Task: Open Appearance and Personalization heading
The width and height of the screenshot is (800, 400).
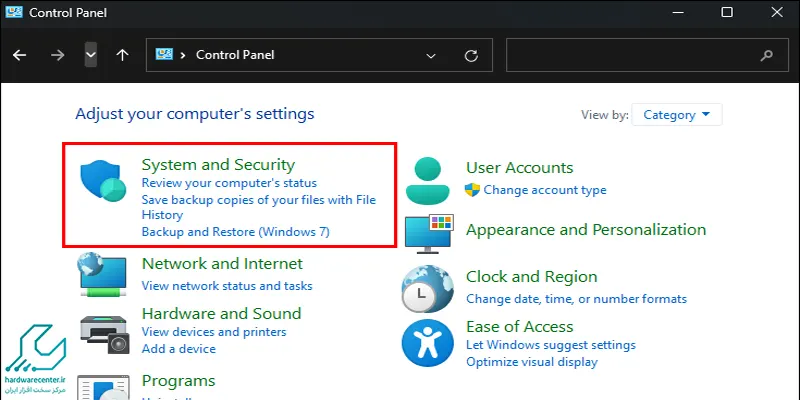Action: click(x=586, y=230)
